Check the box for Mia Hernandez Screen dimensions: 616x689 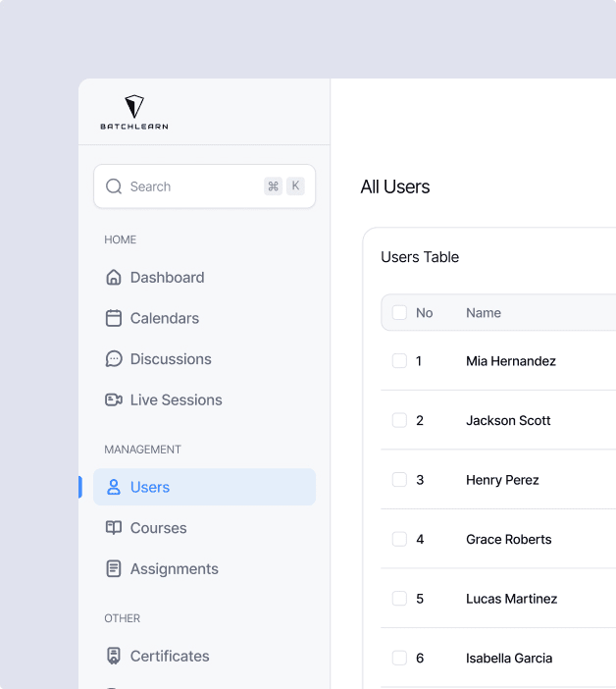click(x=399, y=361)
